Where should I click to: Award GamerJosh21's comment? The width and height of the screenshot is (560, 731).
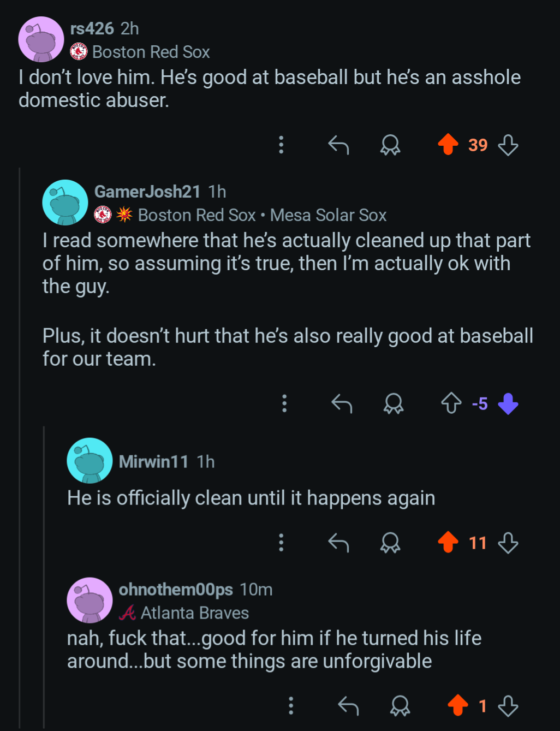click(x=393, y=404)
